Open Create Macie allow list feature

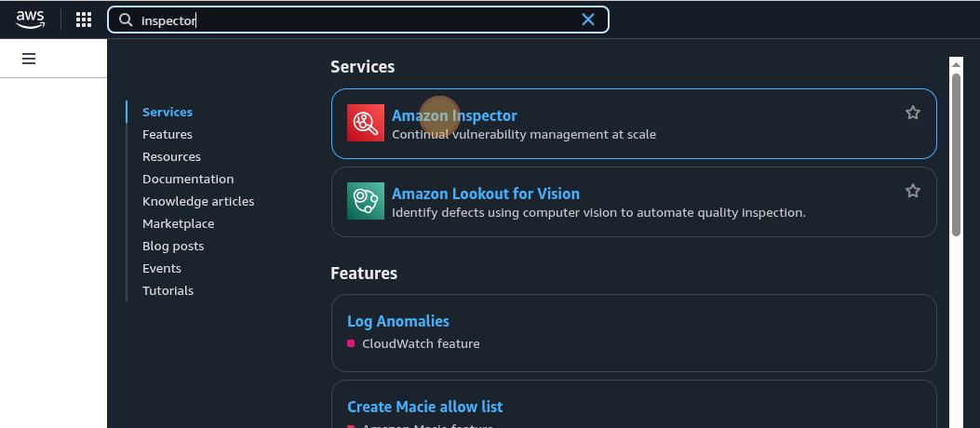[x=424, y=407]
